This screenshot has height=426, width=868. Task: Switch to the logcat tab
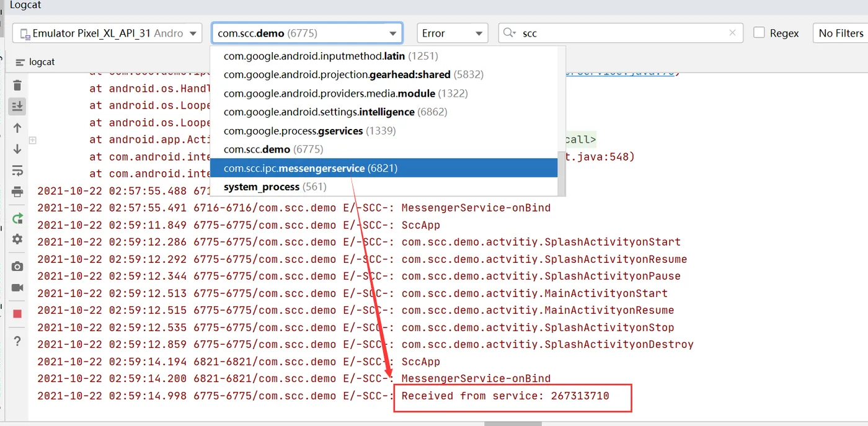click(35, 62)
